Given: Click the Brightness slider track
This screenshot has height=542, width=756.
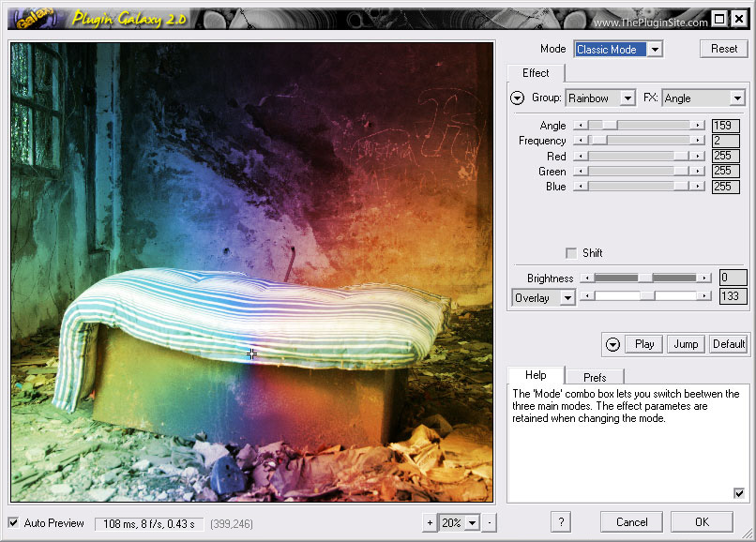Looking at the screenshot, I should pos(644,278).
